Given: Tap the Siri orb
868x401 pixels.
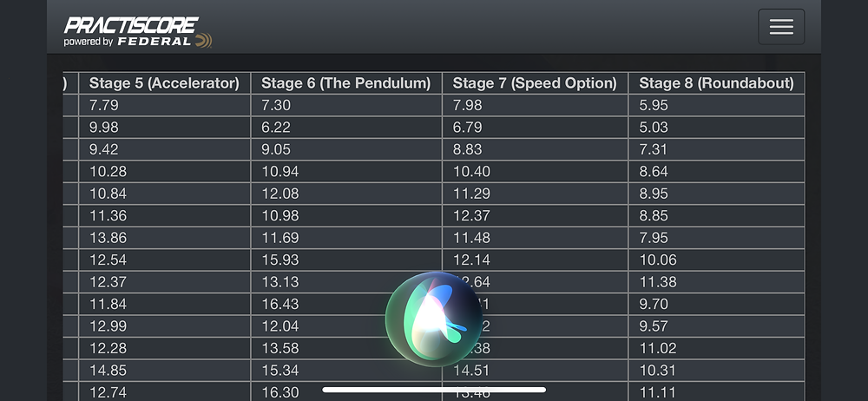Looking at the screenshot, I should (x=433, y=318).
